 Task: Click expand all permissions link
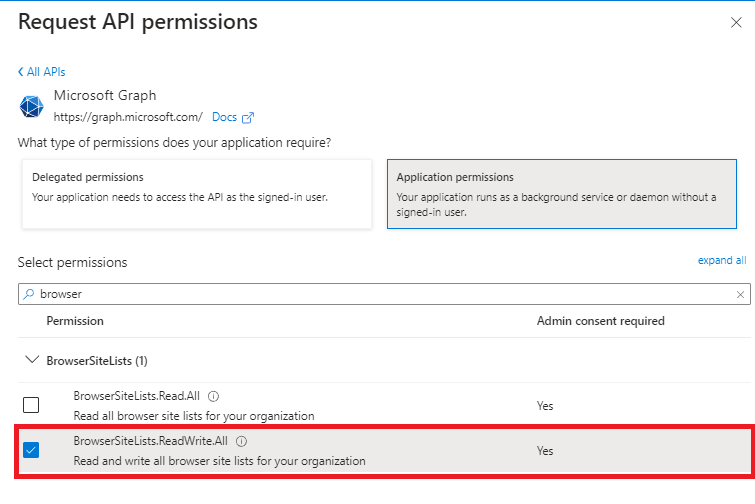tap(722, 260)
